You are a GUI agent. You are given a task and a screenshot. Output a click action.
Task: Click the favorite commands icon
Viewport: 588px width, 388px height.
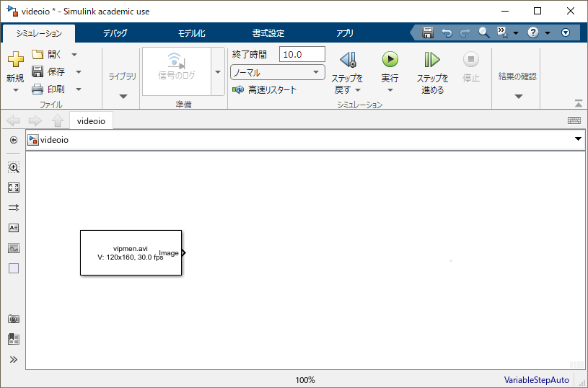click(x=502, y=32)
